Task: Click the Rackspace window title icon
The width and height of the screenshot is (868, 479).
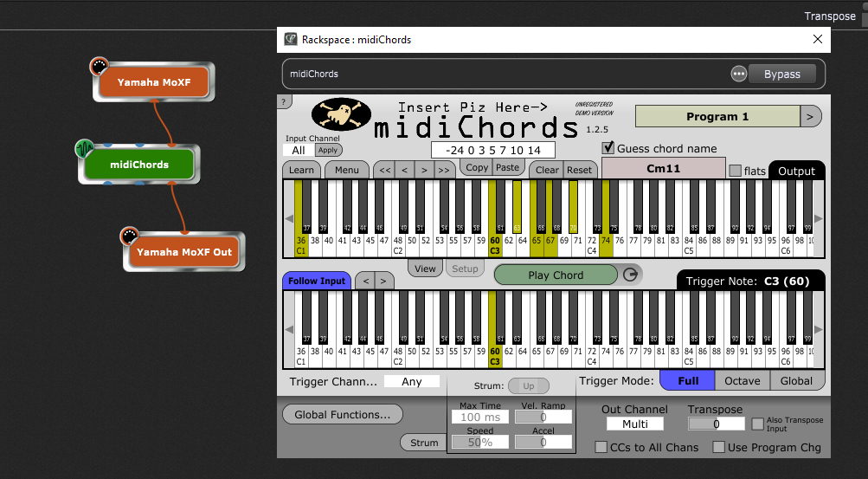Action: pyautogui.click(x=291, y=39)
